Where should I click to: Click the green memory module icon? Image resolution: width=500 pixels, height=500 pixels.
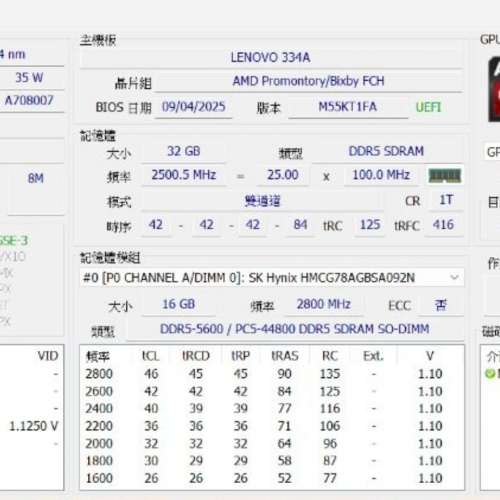pos(445,175)
